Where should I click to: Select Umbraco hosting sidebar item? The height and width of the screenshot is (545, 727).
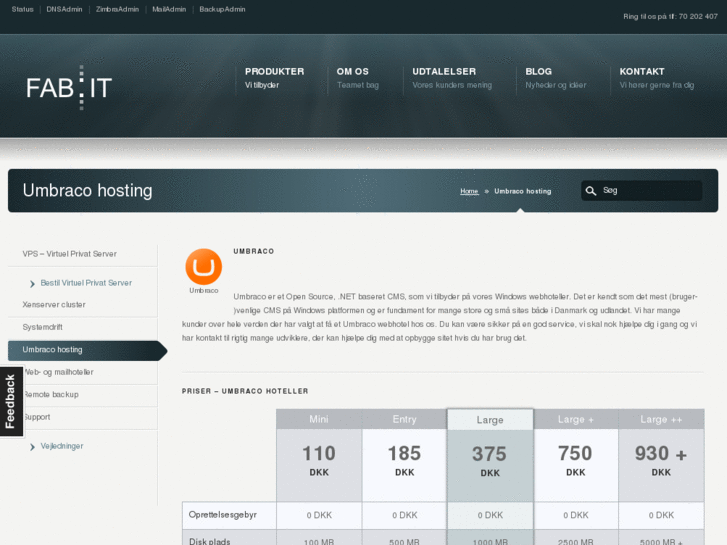tap(87, 350)
